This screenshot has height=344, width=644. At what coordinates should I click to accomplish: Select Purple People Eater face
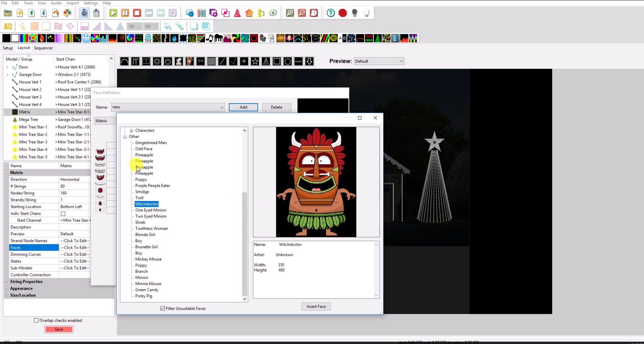coord(153,186)
